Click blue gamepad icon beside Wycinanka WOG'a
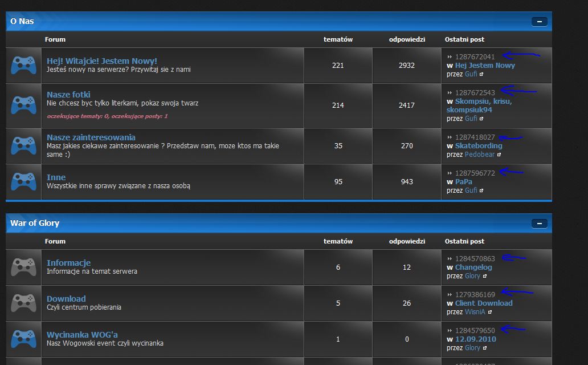The width and height of the screenshot is (588, 365). coord(23,339)
